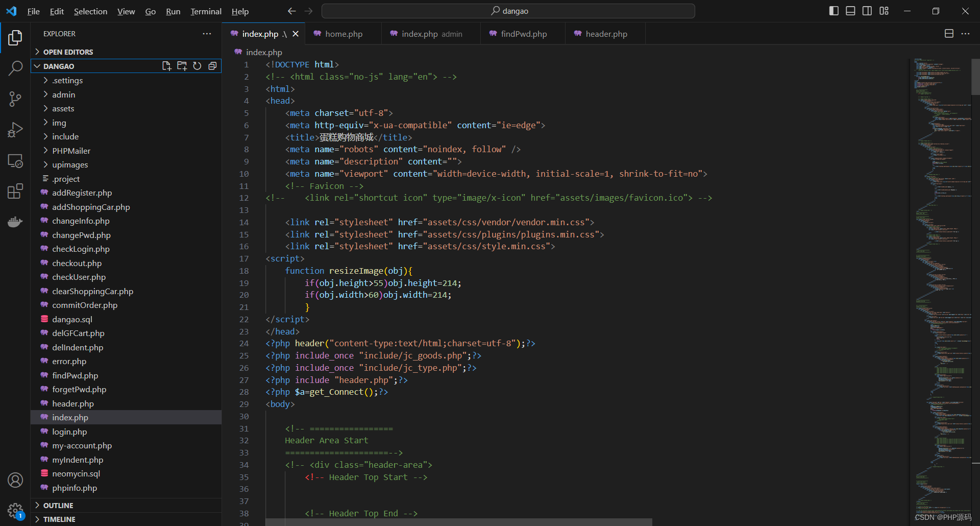Click the dangao search command center

(508, 11)
